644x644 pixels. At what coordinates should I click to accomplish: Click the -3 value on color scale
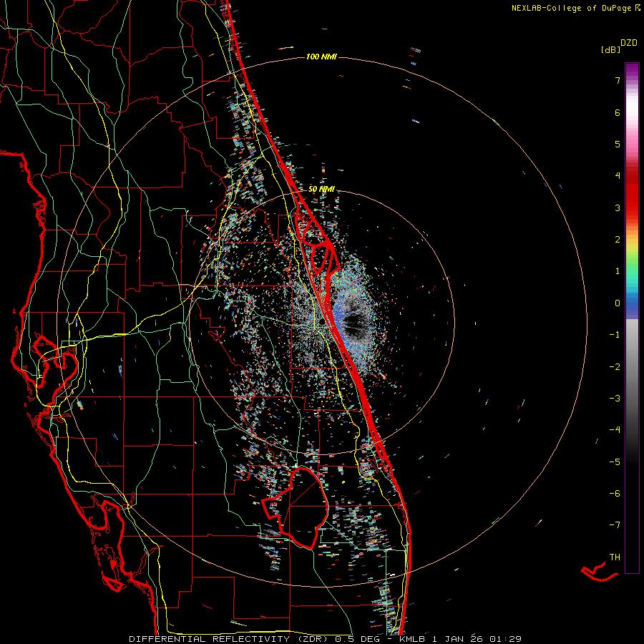coord(615,398)
